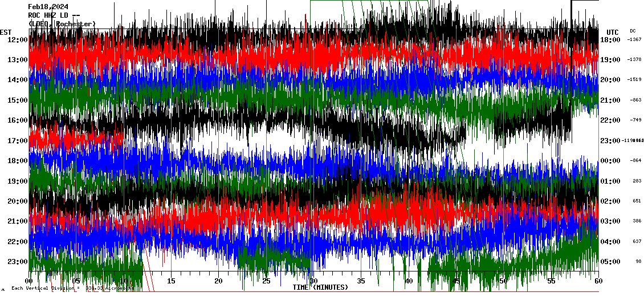Select the 12:00 EST hour label
This screenshot has height=296, width=644.
[18, 40]
